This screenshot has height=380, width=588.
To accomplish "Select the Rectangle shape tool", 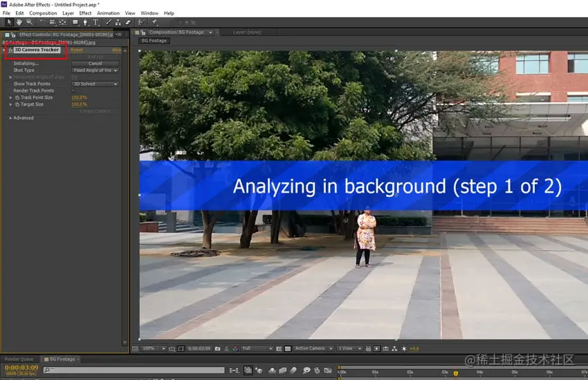I will pos(75,22).
